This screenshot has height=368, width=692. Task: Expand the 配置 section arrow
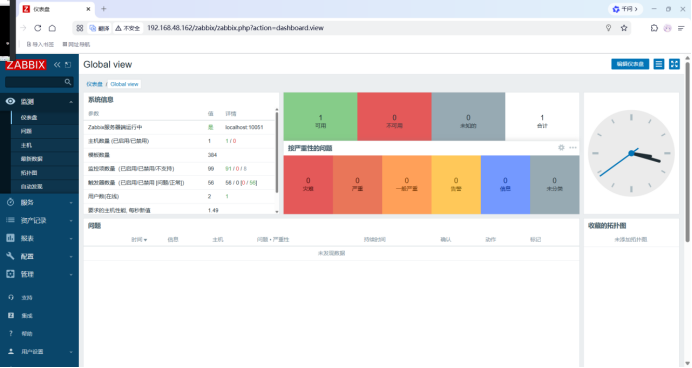(x=71, y=257)
